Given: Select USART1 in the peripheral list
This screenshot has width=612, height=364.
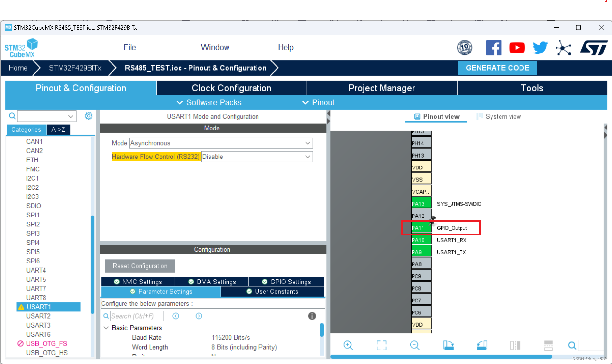Looking at the screenshot, I should pyautogui.click(x=48, y=307).
